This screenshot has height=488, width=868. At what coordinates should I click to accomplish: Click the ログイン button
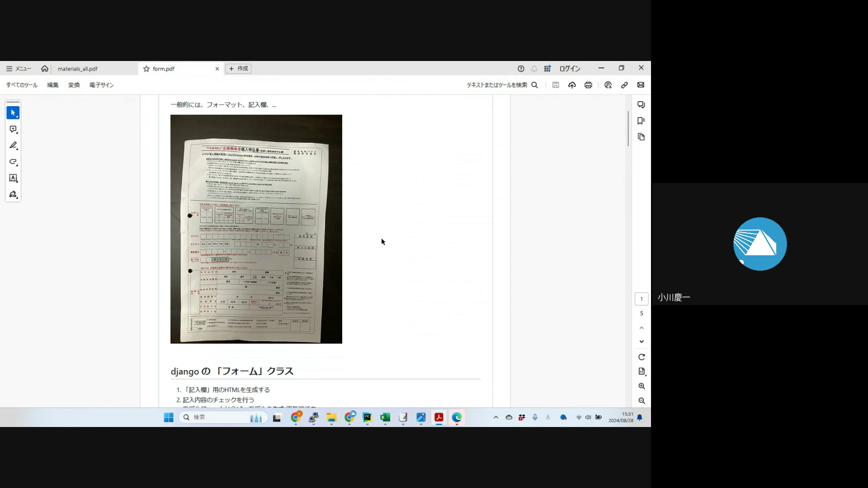tap(570, 69)
